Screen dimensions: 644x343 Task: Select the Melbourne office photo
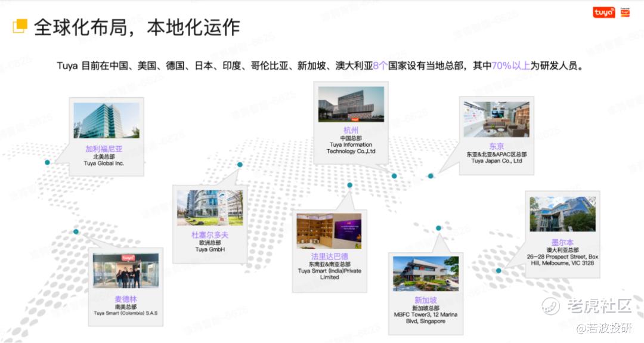pos(562,214)
